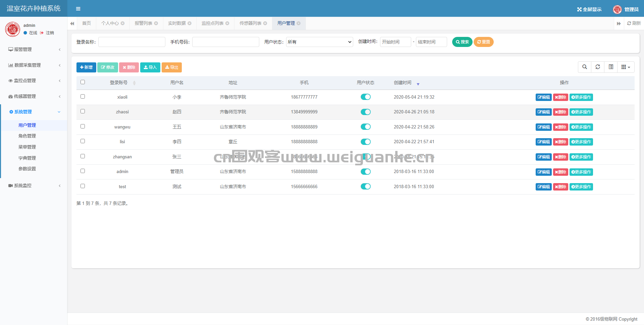Check the checkbox for lisi row
The height and width of the screenshot is (325, 644).
83,141
